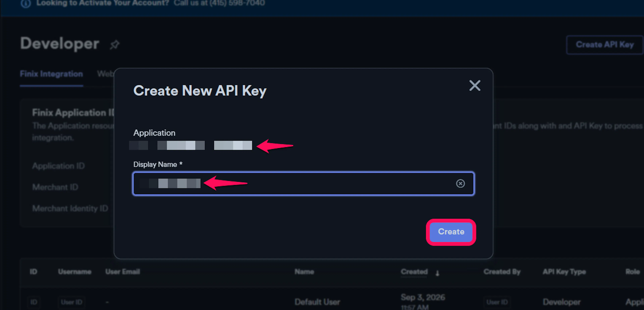This screenshot has height=310, width=644.
Task: Select the blurred Application name value
Action: (x=191, y=145)
